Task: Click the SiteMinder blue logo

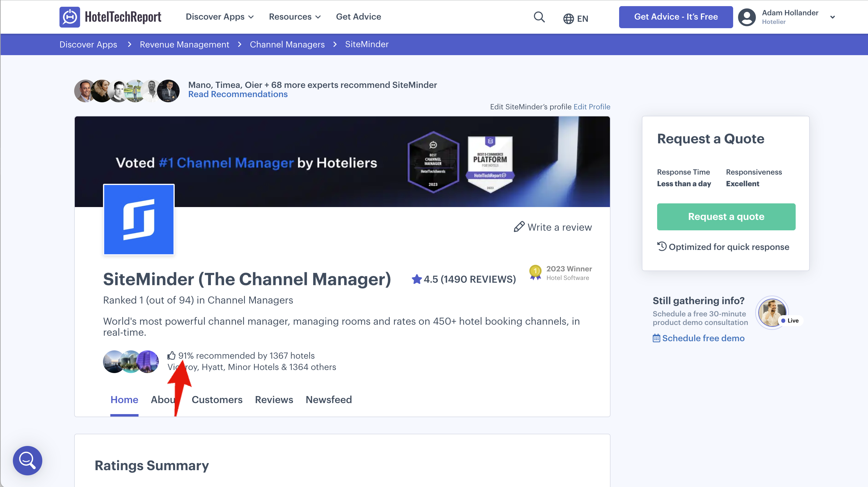Action: 139,219
